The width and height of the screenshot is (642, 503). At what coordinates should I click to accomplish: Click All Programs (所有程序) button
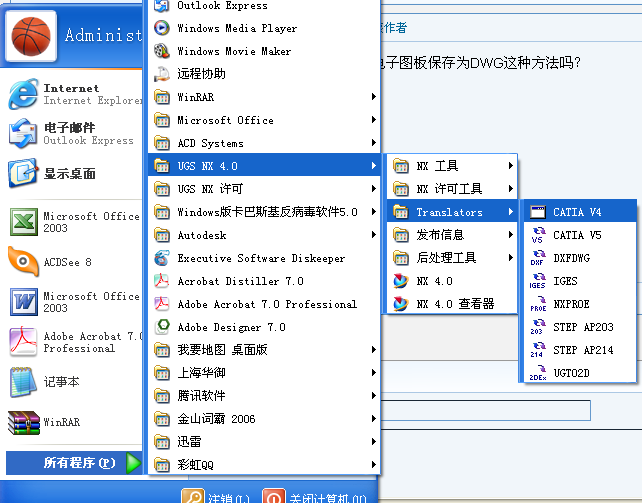74,463
